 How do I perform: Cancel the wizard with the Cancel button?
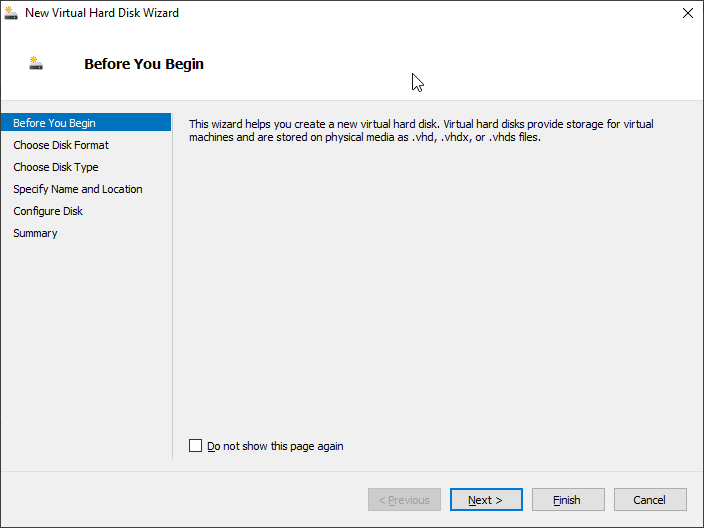tap(650, 500)
